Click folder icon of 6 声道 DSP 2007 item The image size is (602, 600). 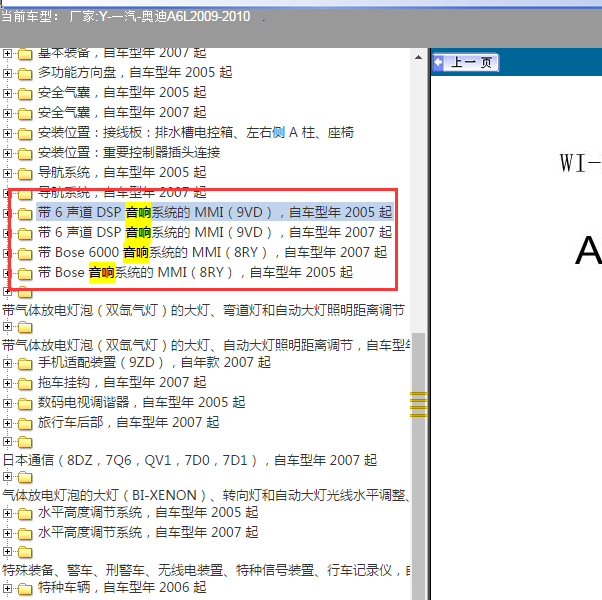pos(25,233)
